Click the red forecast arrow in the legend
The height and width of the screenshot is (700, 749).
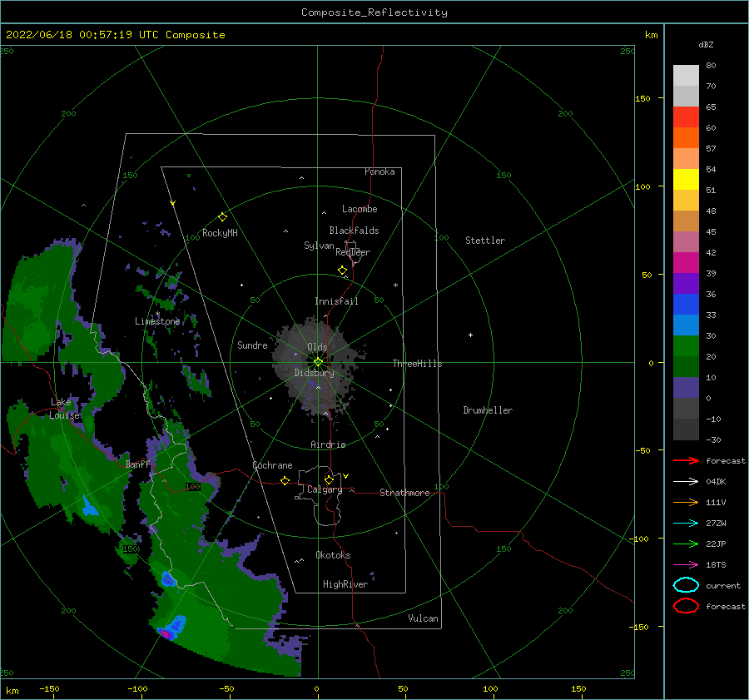(686, 460)
